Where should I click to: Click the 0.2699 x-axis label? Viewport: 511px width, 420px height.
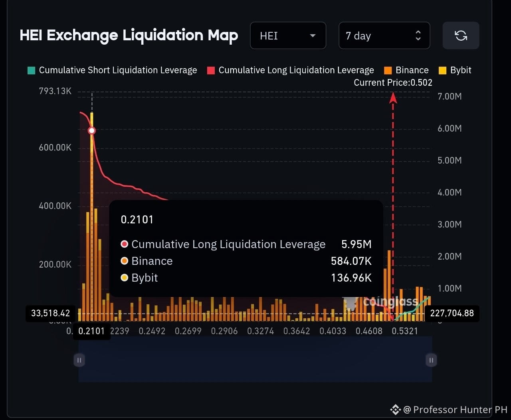pyautogui.click(x=188, y=331)
